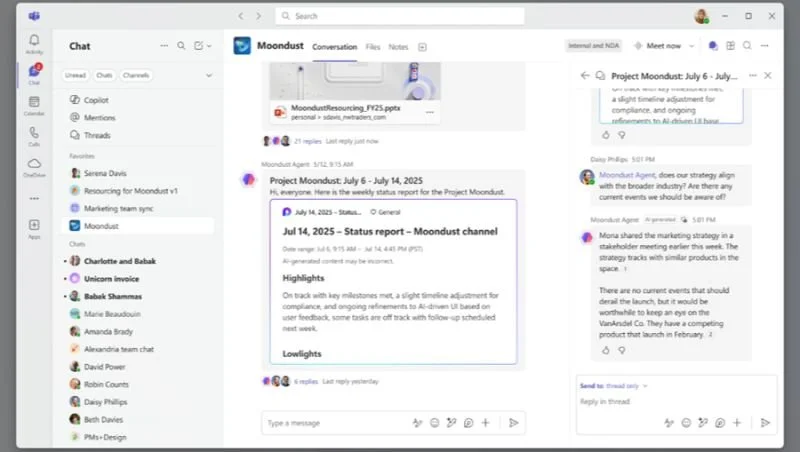Open format options in main message box
The image size is (800, 452).
point(417,423)
